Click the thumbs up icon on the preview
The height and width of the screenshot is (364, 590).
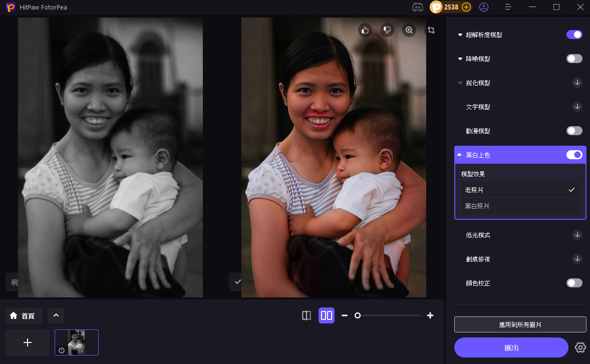coord(365,30)
